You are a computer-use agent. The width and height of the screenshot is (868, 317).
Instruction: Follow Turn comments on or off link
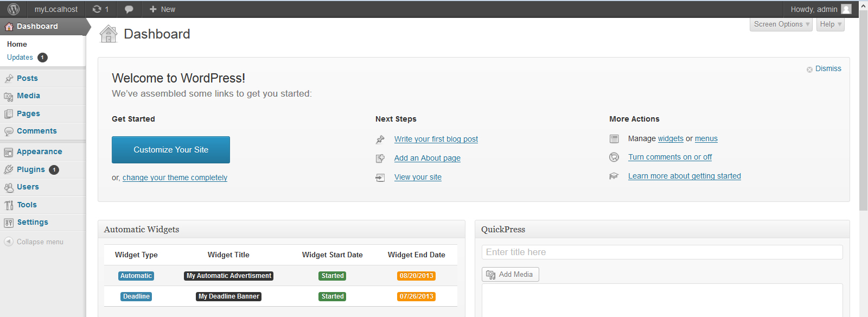670,157
